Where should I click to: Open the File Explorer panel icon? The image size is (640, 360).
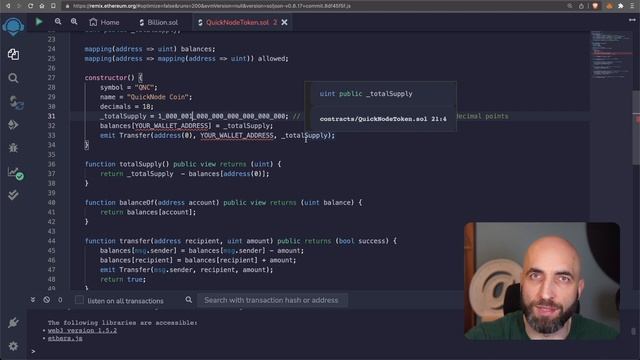(x=13, y=54)
